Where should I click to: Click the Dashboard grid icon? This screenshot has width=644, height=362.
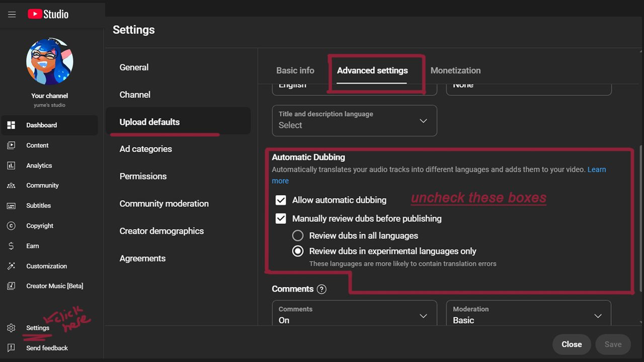click(11, 125)
